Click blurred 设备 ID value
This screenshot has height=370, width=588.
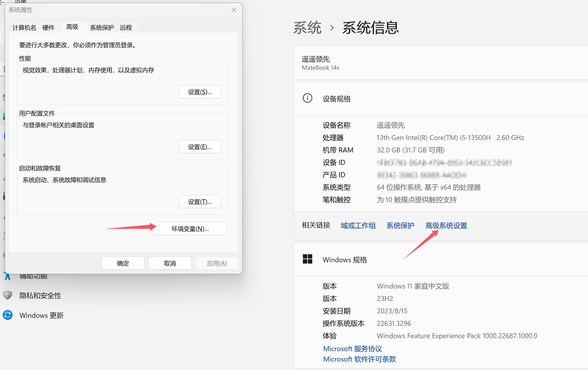point(444,163)
